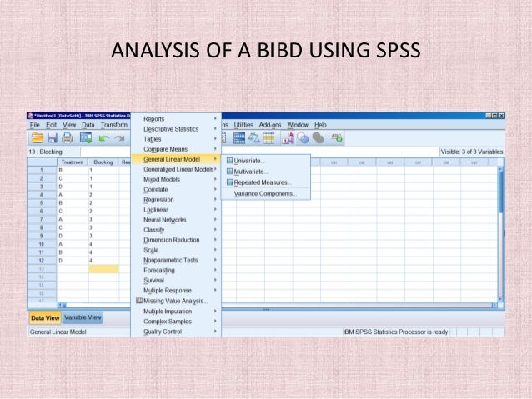Expand the Nonparametric Tests submenu
Viewport: 532px width, 399px height.
[x=176, y=260]
